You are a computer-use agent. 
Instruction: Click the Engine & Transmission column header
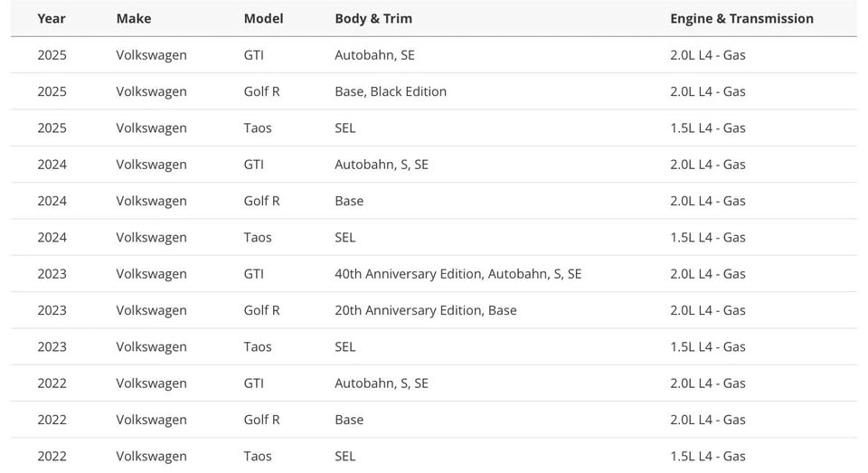[x=741, y=18]
